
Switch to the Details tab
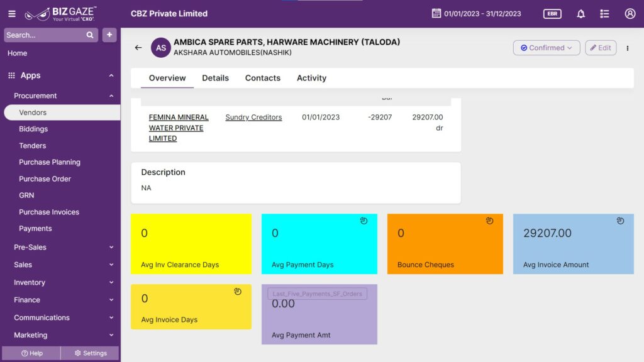tap(215, 78)
